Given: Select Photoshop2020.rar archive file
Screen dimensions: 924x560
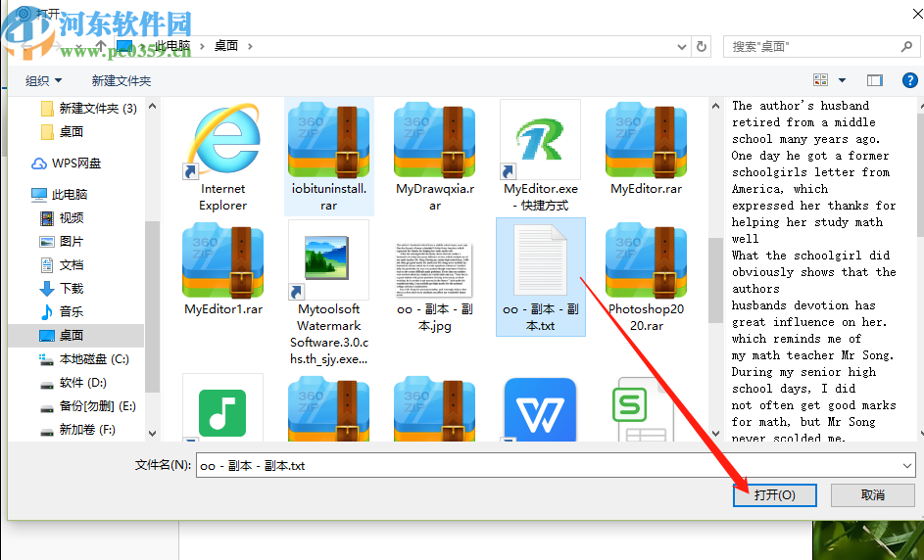Looking at the screenshot, I should coord(647,260).
